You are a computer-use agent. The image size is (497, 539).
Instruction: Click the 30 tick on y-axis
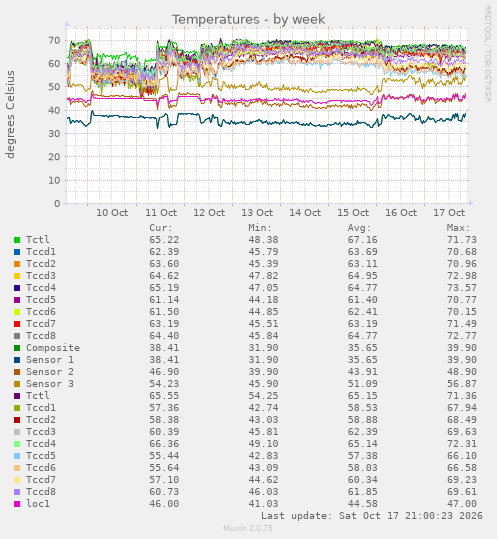tap(54, 134)
